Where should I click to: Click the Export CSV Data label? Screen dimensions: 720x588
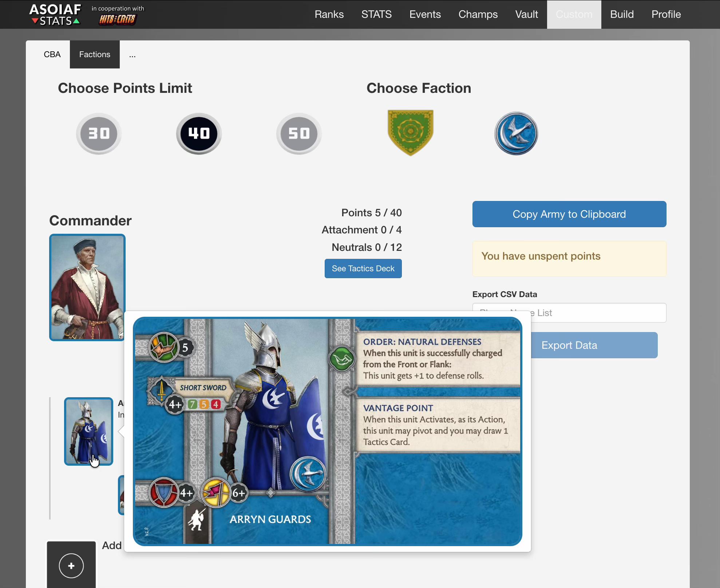[505, 294]
